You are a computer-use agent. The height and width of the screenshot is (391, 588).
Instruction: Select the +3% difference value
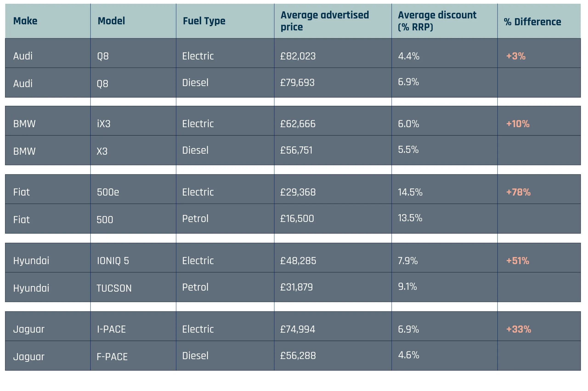pyautogui.click(x=516, y=56)
